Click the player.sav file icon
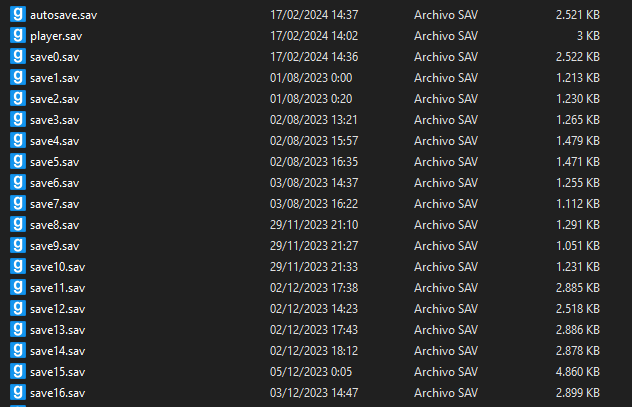 18,35
